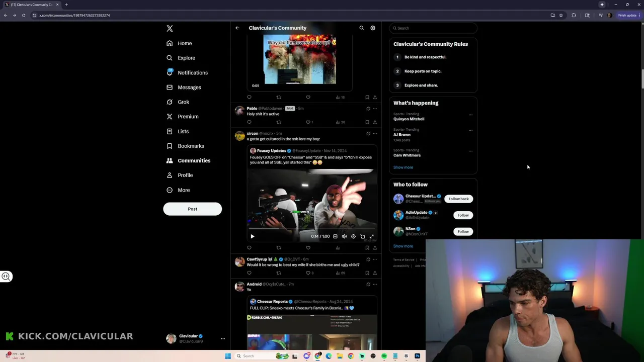Follow AdinUpdate
Viewport: 644px width, 362px height.
click(x=463, y=215)
